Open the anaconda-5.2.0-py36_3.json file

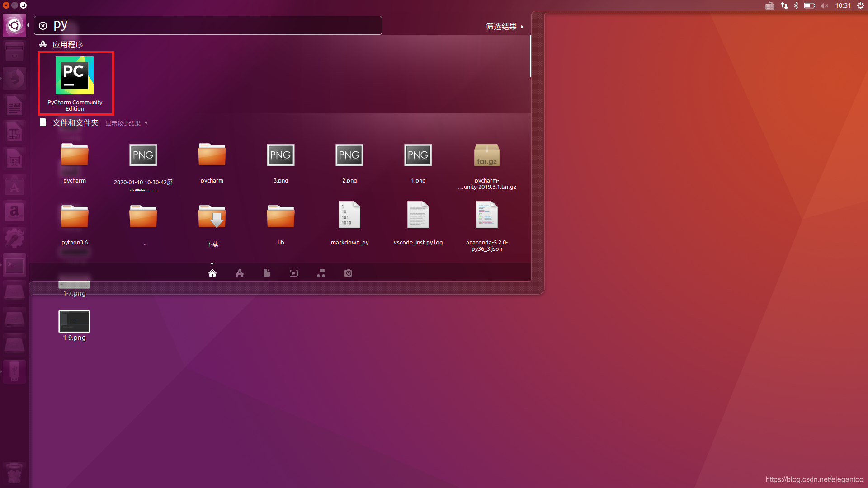(x=487, y=226)
